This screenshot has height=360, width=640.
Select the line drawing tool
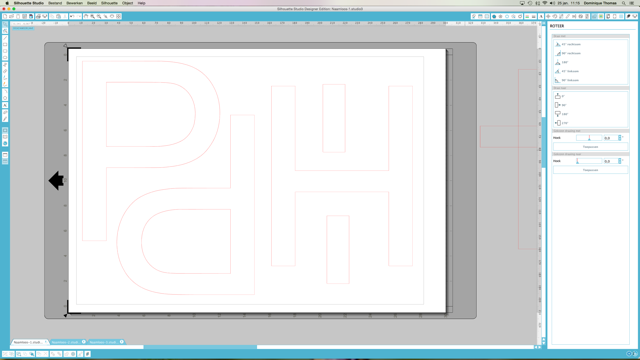pyautogui.click(x=5, y=38)
